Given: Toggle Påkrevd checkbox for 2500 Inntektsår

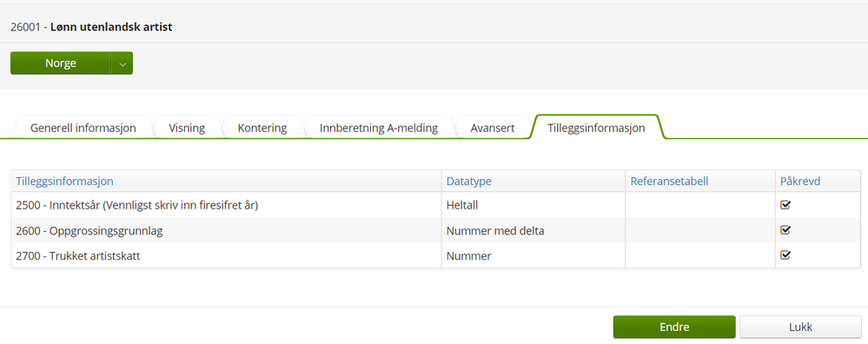Looking at the screenshot, I should (x=785, y=205).
